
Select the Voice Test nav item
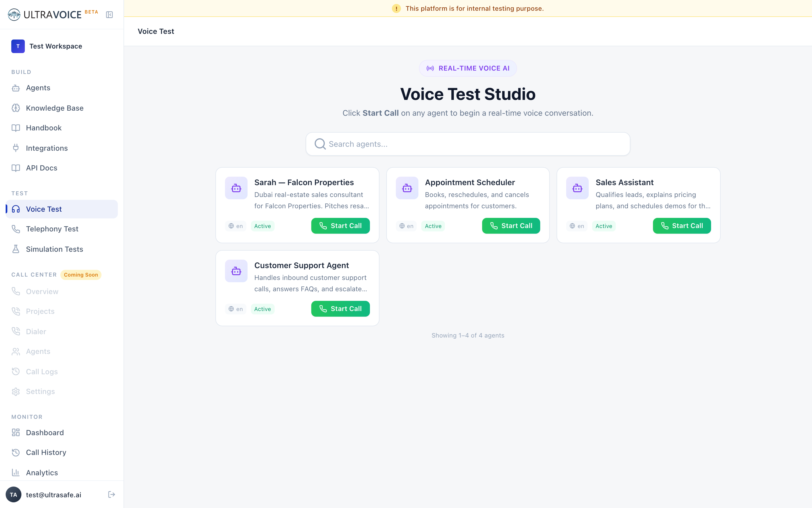[x=62, y=209]
